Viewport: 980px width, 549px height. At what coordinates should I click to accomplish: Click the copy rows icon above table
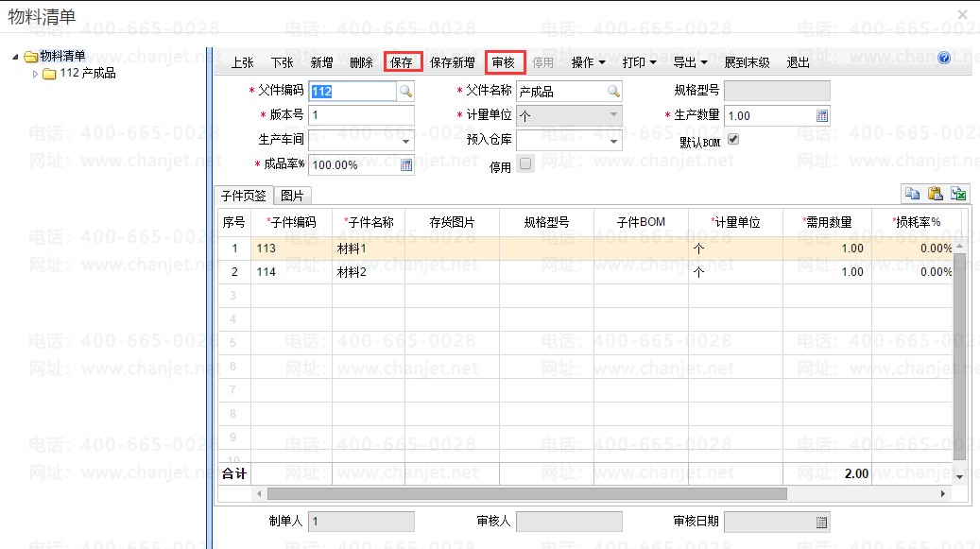click(x=912, y=194)
